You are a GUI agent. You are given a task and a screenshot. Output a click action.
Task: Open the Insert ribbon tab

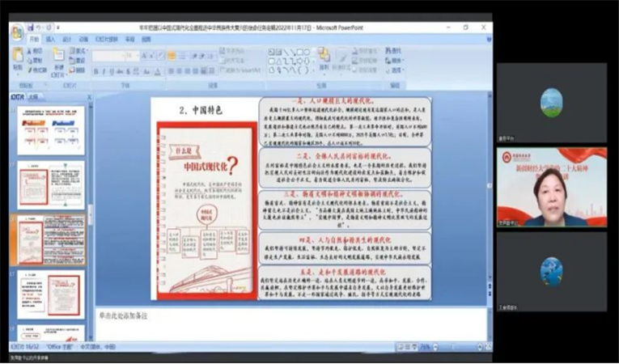point(50,39)
